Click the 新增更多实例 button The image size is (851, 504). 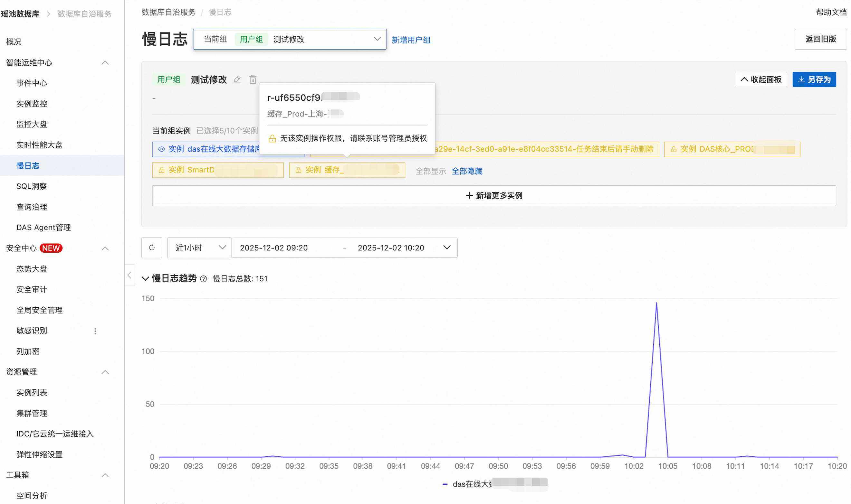click(x=493, y=196)
